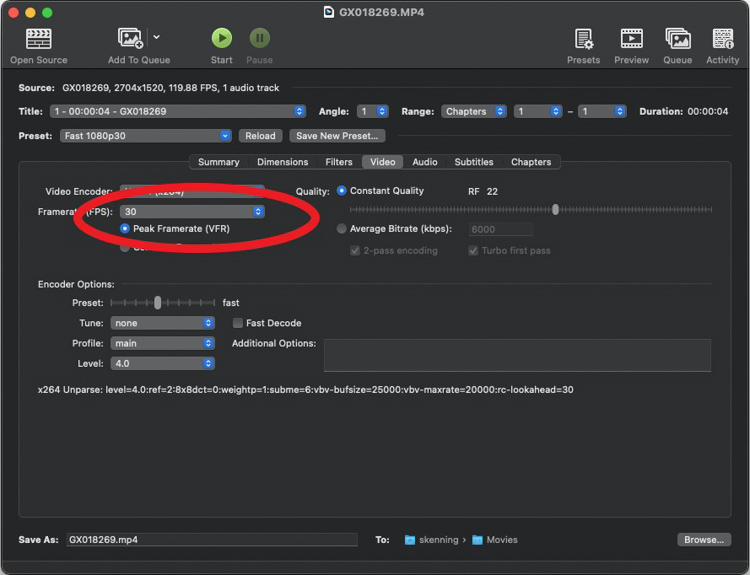
Task: Click the Movies folder icon in destination path
Action: click(477, 540)
